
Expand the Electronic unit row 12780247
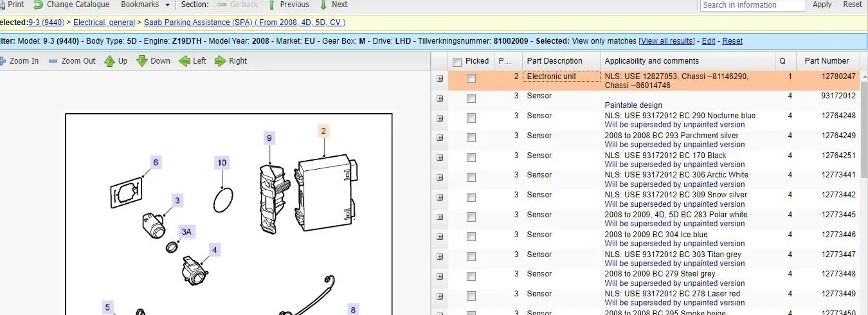click(x=440, y=78)
